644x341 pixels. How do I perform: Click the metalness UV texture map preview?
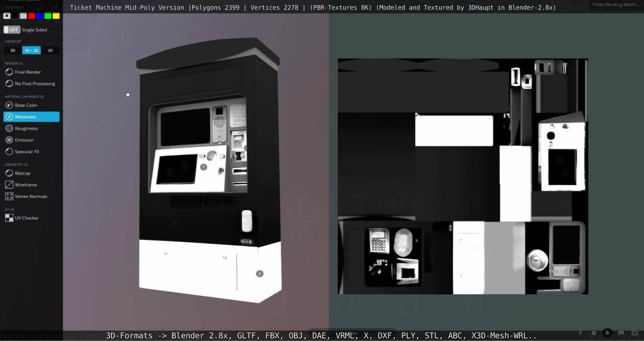(x=463, y=176)
